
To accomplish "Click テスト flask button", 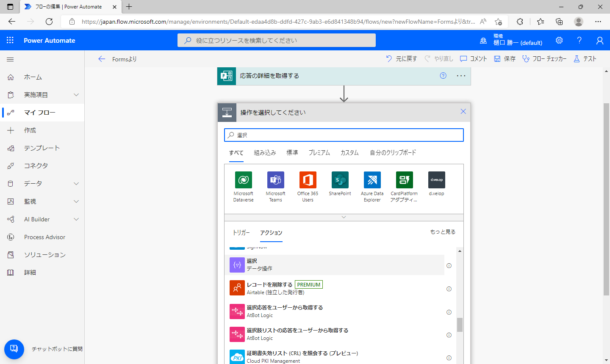I will pyautogui.click(x=585, y=59).
